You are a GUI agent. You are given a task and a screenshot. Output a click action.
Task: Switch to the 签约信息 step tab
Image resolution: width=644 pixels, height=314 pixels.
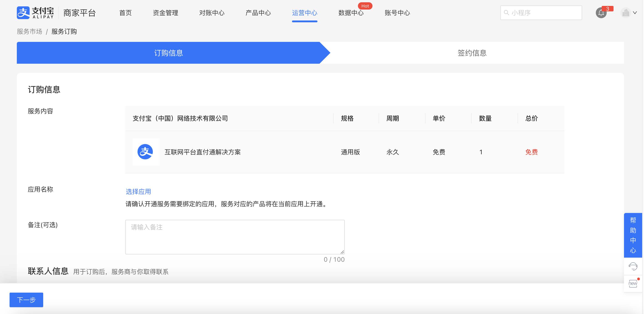pos(472,53)
